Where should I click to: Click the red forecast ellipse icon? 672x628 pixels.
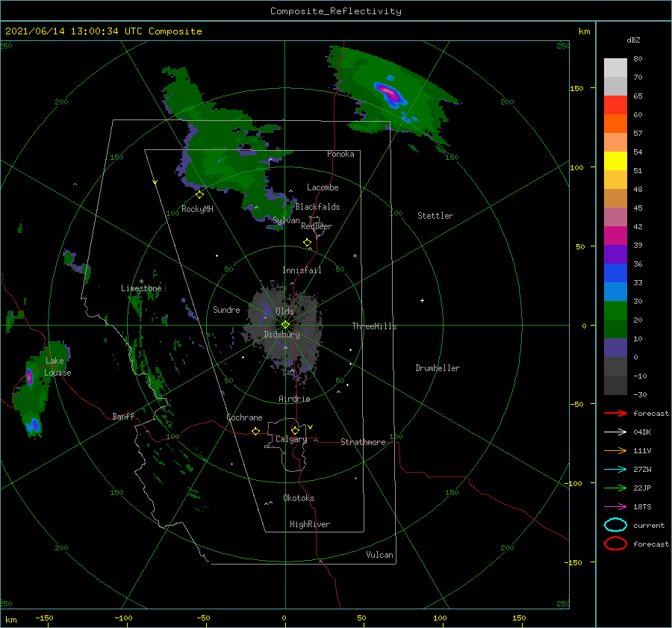pos(615,544)
